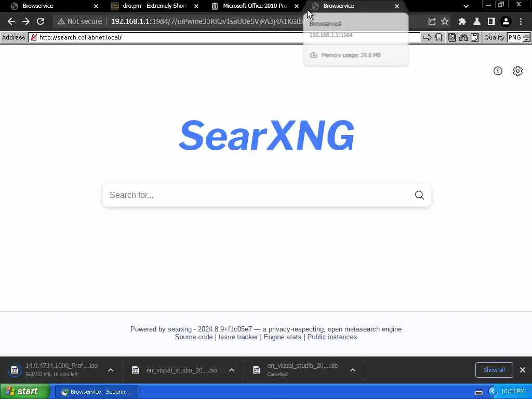This screenshot has width=532, height=399.
Task: Click the 14.0.4734.1000_Prof iso file icon
Action: coord(14,370)
